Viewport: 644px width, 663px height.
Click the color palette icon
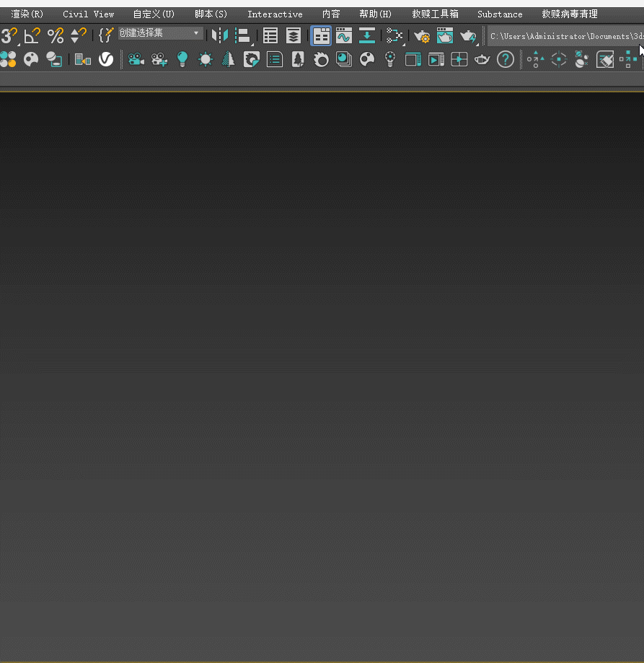[31, 59]
